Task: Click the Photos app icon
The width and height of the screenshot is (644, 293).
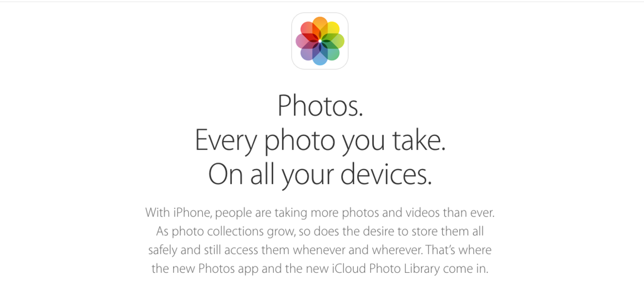Action: tap(320, 41)
